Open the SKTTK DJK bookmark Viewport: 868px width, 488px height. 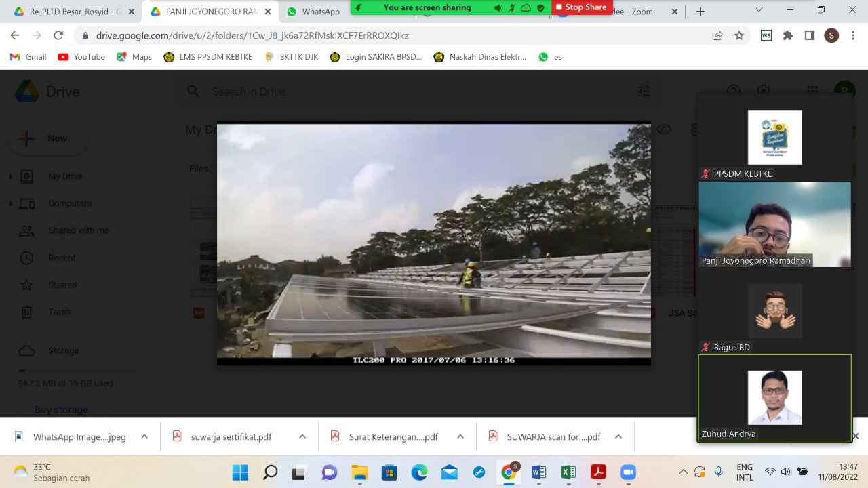click(291, 57)
